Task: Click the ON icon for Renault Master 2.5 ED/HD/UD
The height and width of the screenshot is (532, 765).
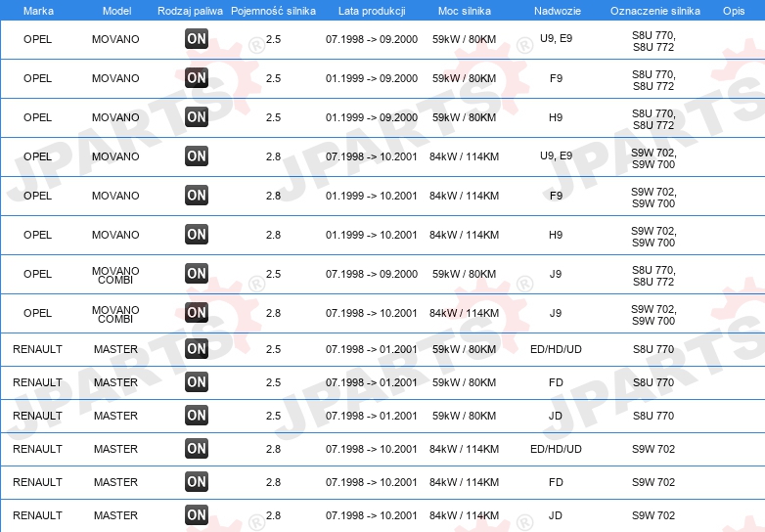Action: coord(197,349)
